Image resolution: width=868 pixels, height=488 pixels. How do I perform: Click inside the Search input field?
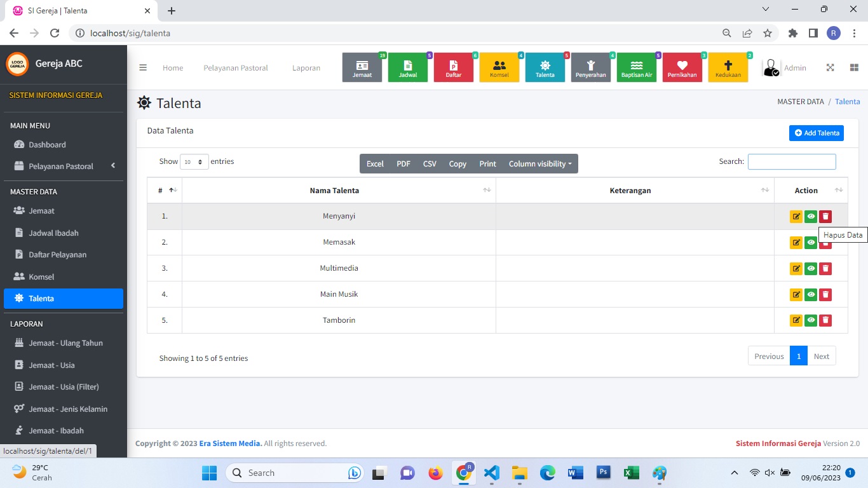click(x=791, y=162)
